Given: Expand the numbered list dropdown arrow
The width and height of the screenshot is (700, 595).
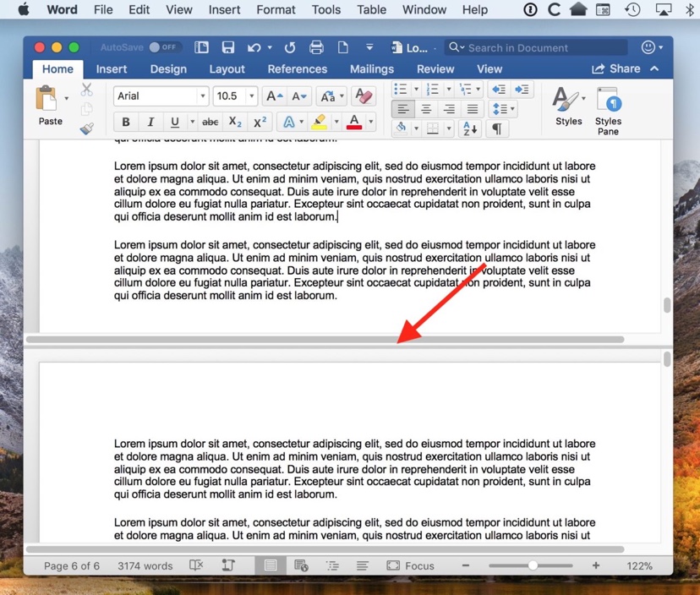Looking at the screenshot, I should (449, 90).
